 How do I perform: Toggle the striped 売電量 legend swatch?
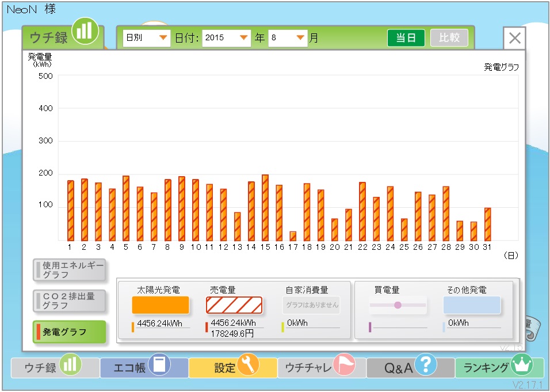click(x=234, y=305)
